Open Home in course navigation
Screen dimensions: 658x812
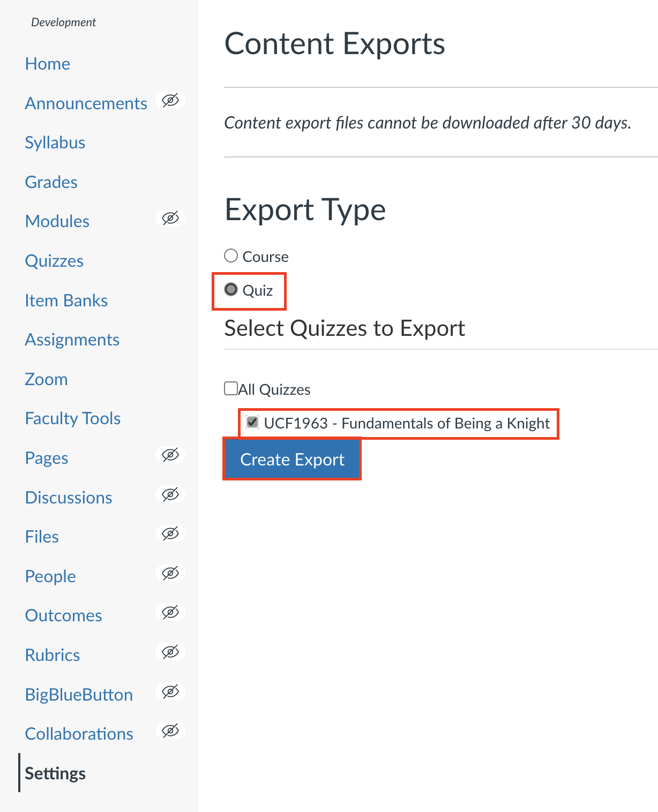[48, 64]
